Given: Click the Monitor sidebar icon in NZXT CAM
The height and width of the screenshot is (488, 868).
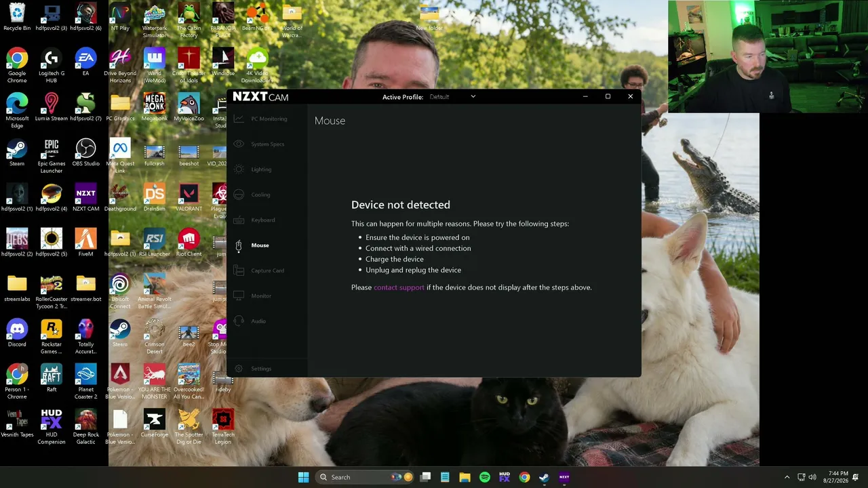Looking at the screenshot, I should click(x=238, y=296).
